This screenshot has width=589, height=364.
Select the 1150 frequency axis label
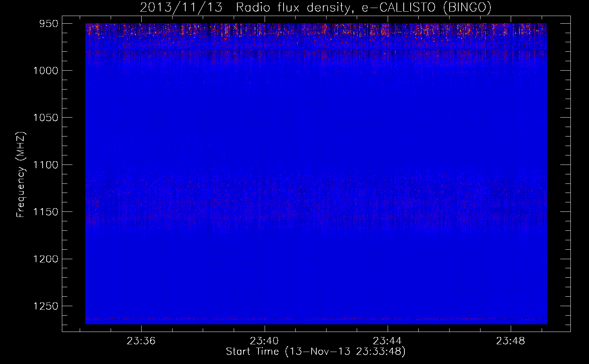(x=46, y=212)
